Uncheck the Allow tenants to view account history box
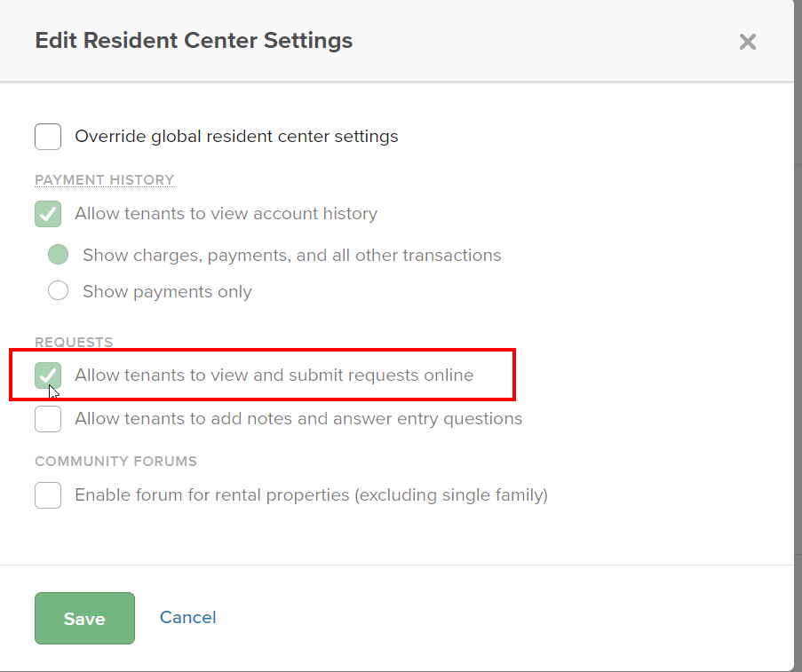The image size is (802, 672). click(48, 214)
